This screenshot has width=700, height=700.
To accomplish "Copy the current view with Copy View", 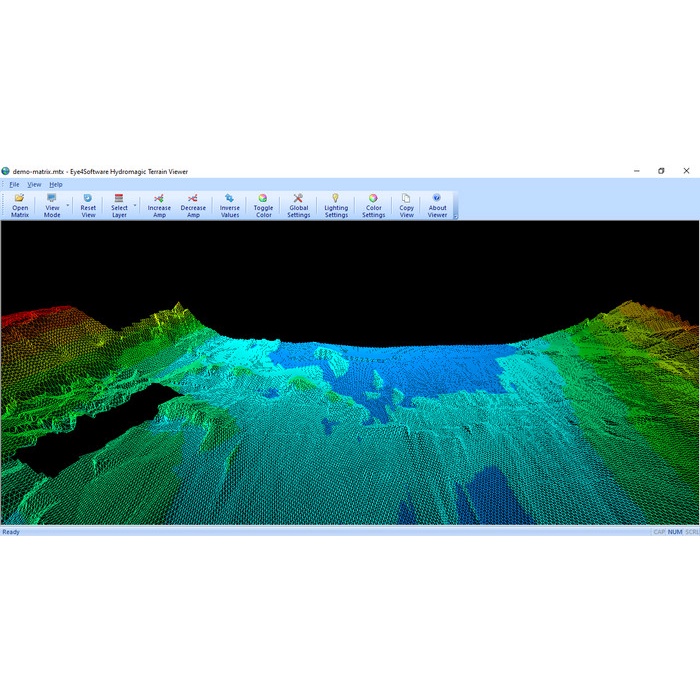I will pos(406,206).
